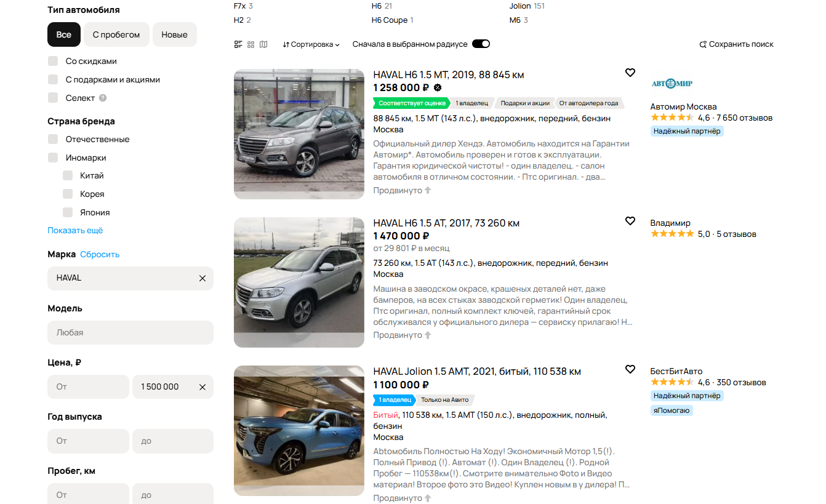826x504 pixels.
Task: Open HAVAL Jolion 1.5 AMT, 2021 listing title
Action: [477, 372]
